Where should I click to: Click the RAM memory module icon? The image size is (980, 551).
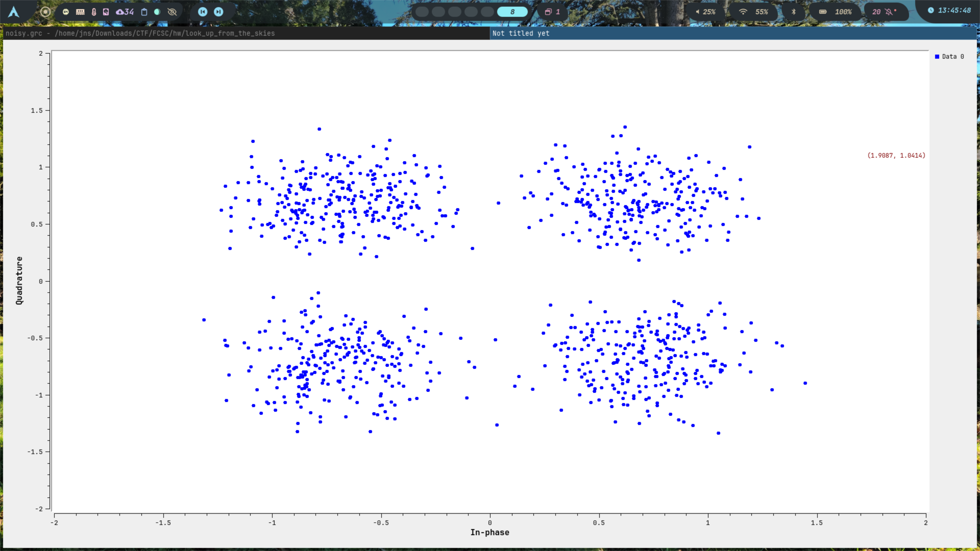click(x=80, y=12)
